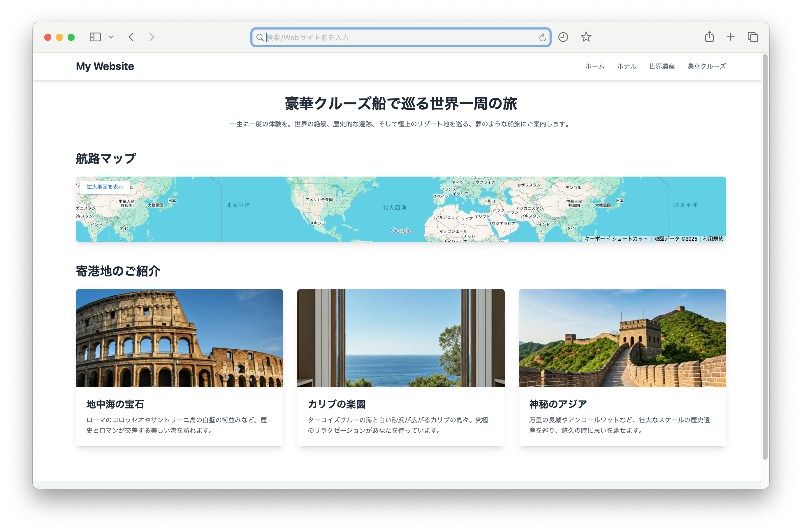
Task: Expand the sidebar options chevron
Action: click(111, 37)
